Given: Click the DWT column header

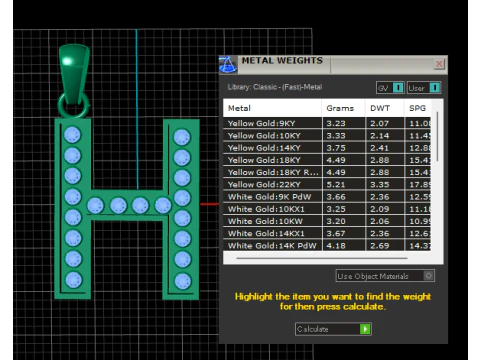Looking at the screenshot, I should pos(385,108).
